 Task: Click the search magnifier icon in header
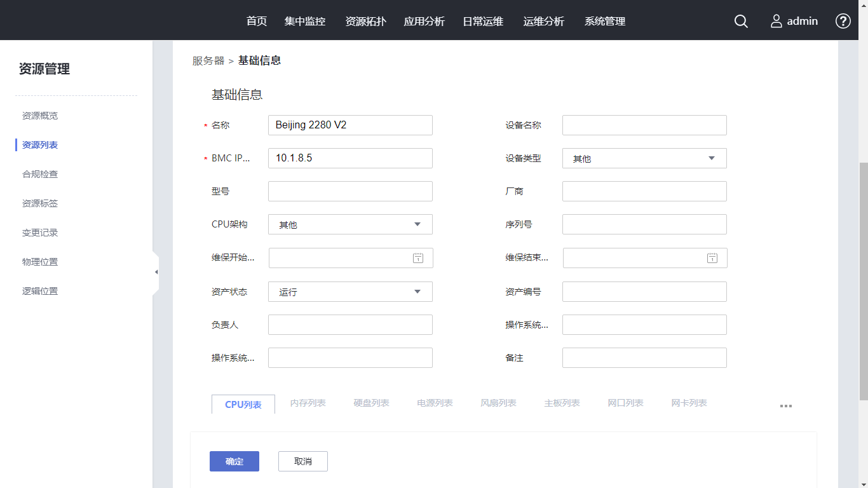[x=741, y=21]
